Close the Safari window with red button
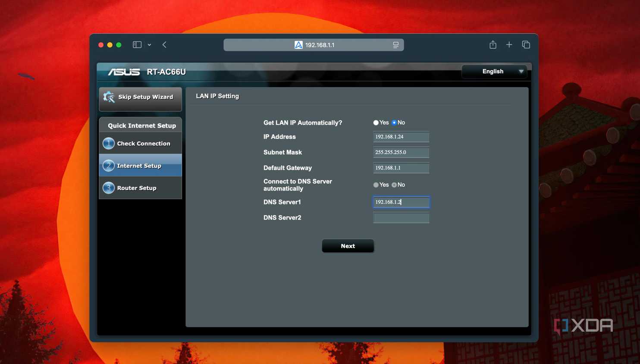Viewport: 640px width, 364px height. [x=101, y=45]
